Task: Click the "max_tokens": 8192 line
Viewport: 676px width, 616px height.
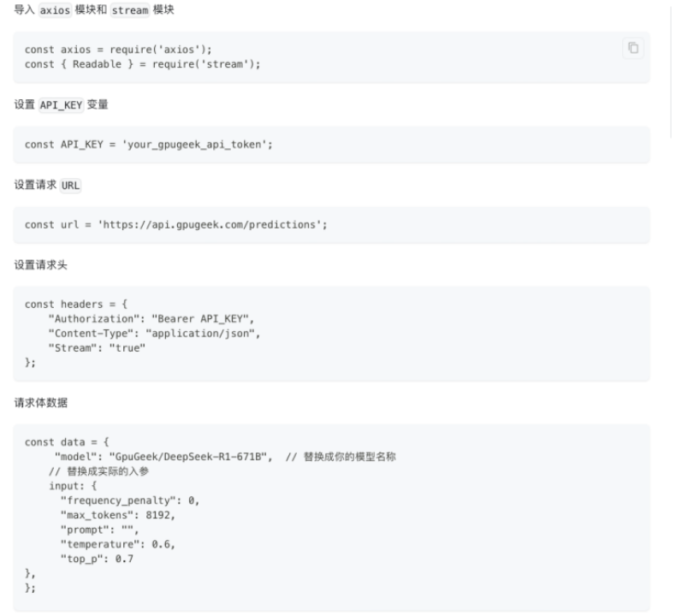Action: coord(118,515)
